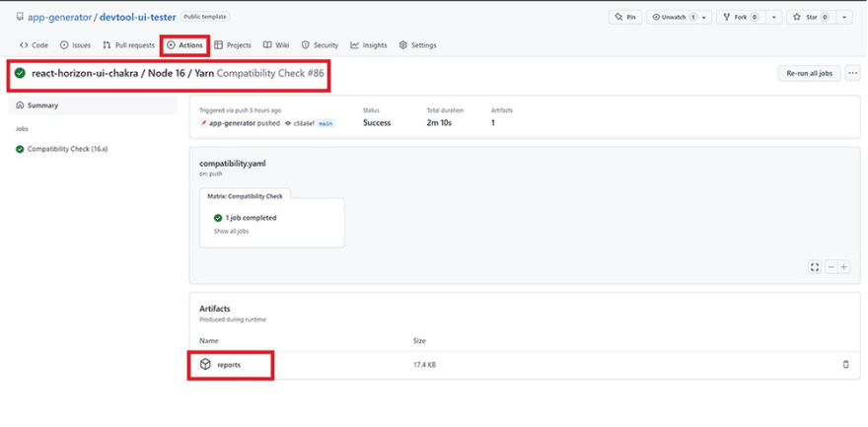868x427 pixels.
Task: Open the Actions tab
Action: 184,45
